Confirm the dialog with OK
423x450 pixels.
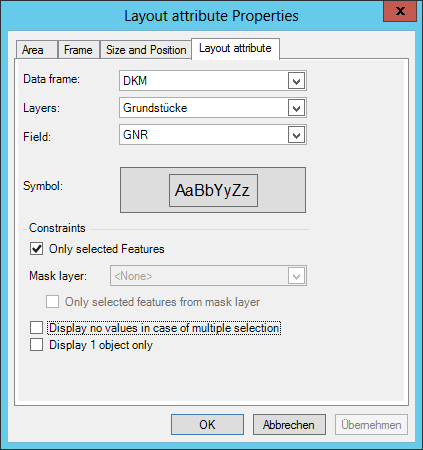(x=207, y=425)
